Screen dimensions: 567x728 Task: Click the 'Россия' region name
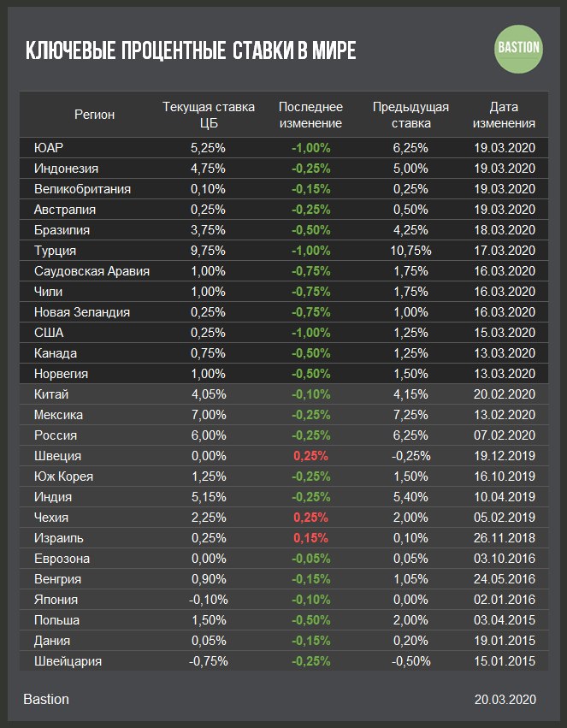(56, 435)
